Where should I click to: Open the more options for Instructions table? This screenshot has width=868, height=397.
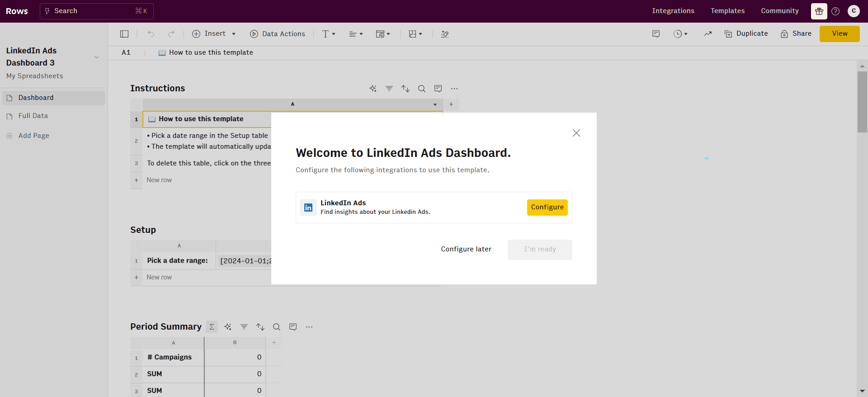click(454, 89)
